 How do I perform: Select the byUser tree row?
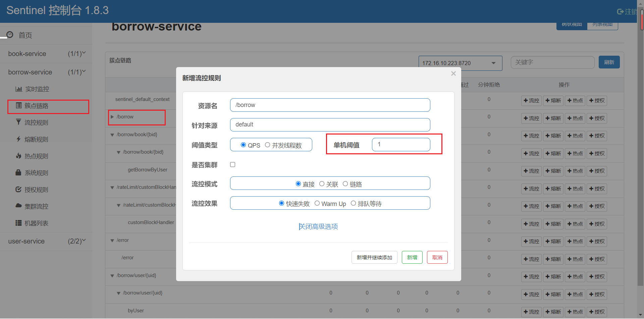point(136,311)
